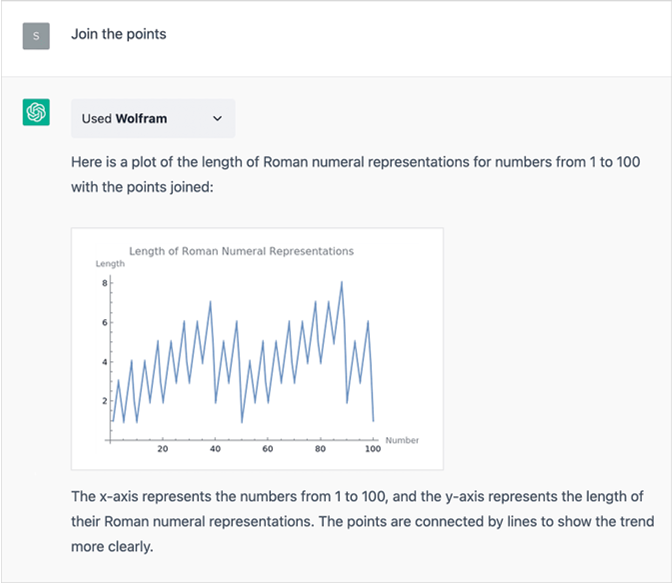Click the x-axis tick label 100
The height and width of the screenshot is (584, 672).
point(373,450)
